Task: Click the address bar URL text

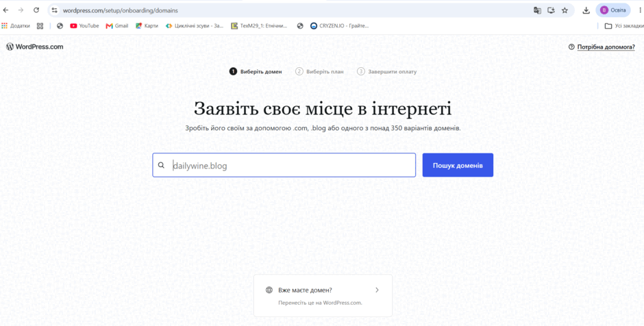Action: [x=121, y=10]
